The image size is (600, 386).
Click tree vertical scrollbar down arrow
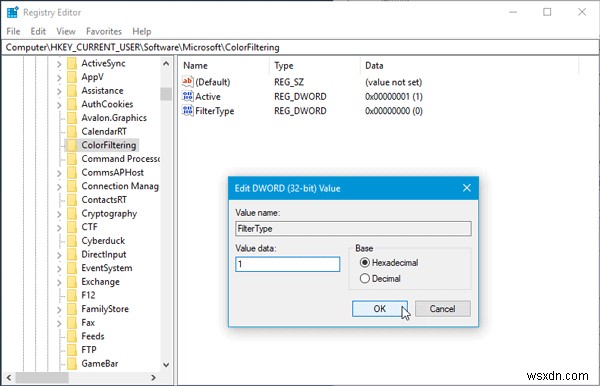click(166, 365)
